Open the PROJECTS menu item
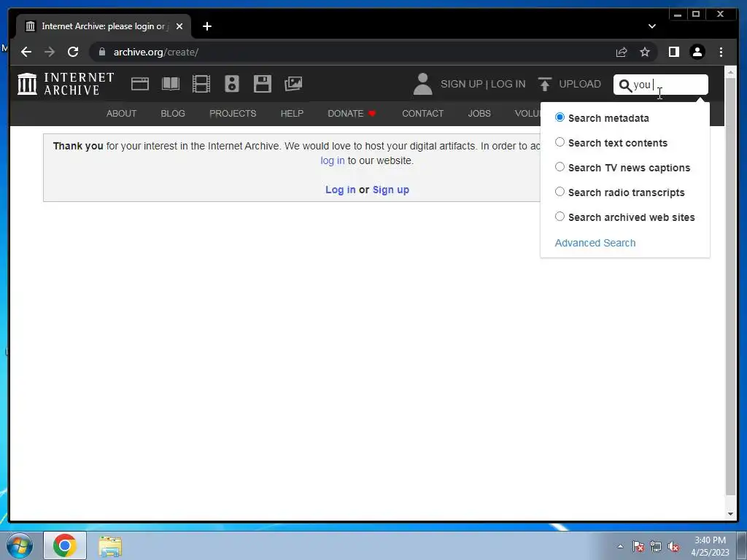The height and width of the screenshot is (560, 747). [233, 113]
